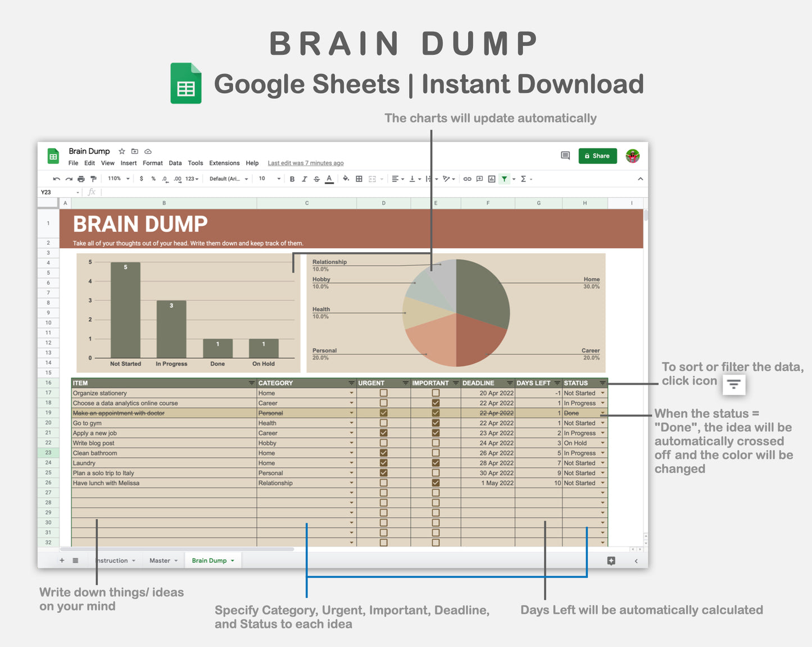Uncheck Important for Apply a new job
The width and height of the screenshot is (812, 647).
pos(436,433)
